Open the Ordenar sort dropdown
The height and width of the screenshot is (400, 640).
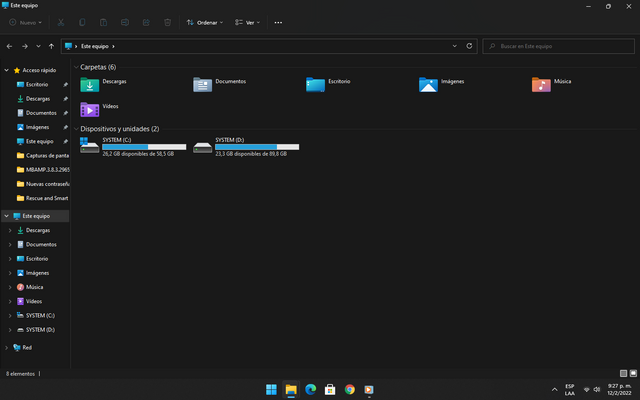[x=205, y=22]
